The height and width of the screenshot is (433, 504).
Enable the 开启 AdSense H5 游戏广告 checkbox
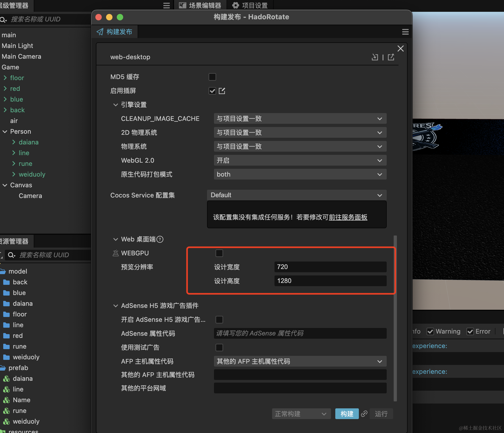219,319
